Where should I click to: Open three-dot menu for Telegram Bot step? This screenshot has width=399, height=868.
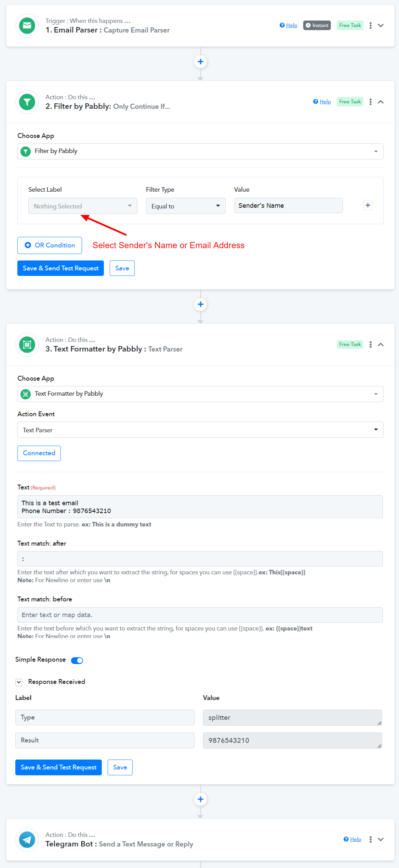click(371, 839)
